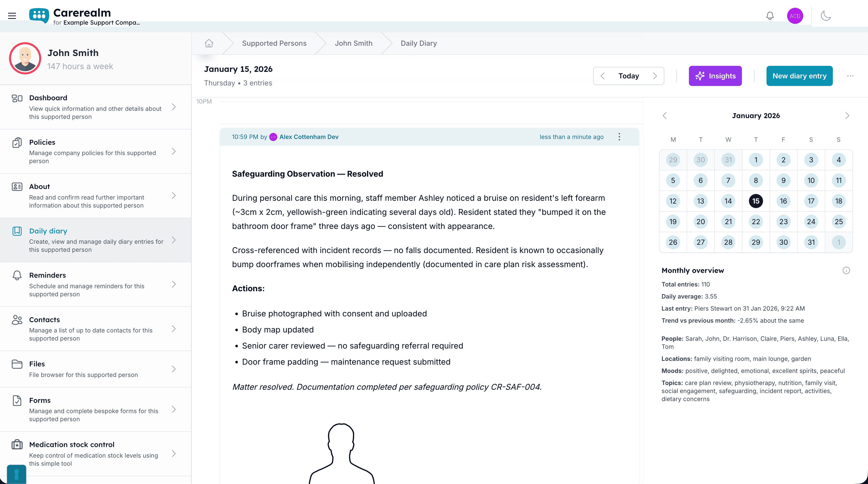Image resolution: width=868 pixels, height=484 pixels.
Task: Expand About with its chevron
Action: (174, 196)
